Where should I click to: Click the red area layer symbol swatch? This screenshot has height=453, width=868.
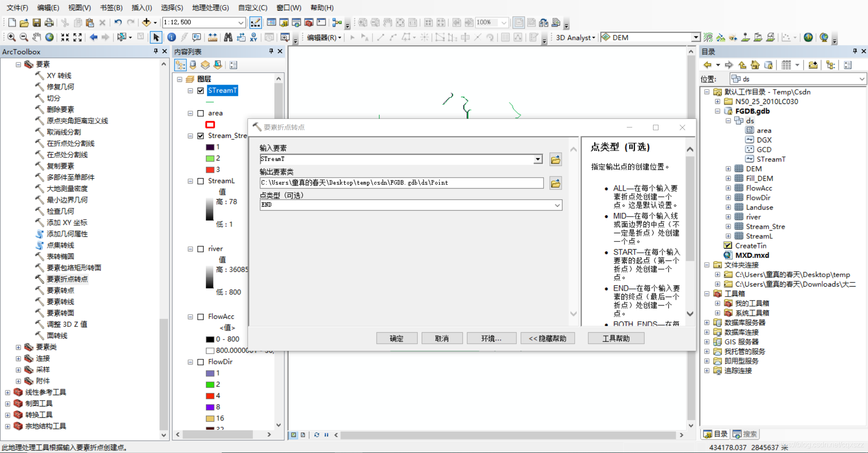tap(210, 124)
